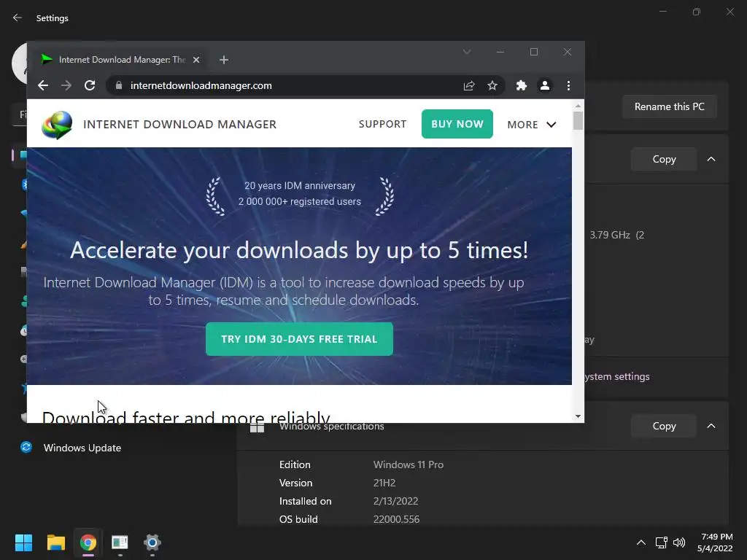Click the scrollbar down arrow
The height and width of the screenshot is (560, 747).
pyautogui.click(x=578, y=416)
